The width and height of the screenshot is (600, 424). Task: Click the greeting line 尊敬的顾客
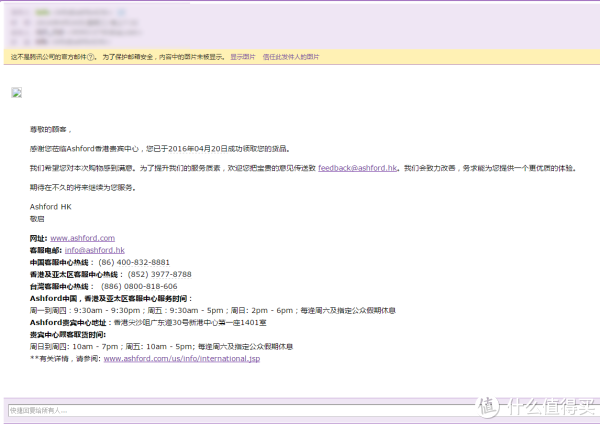(50, 130)
